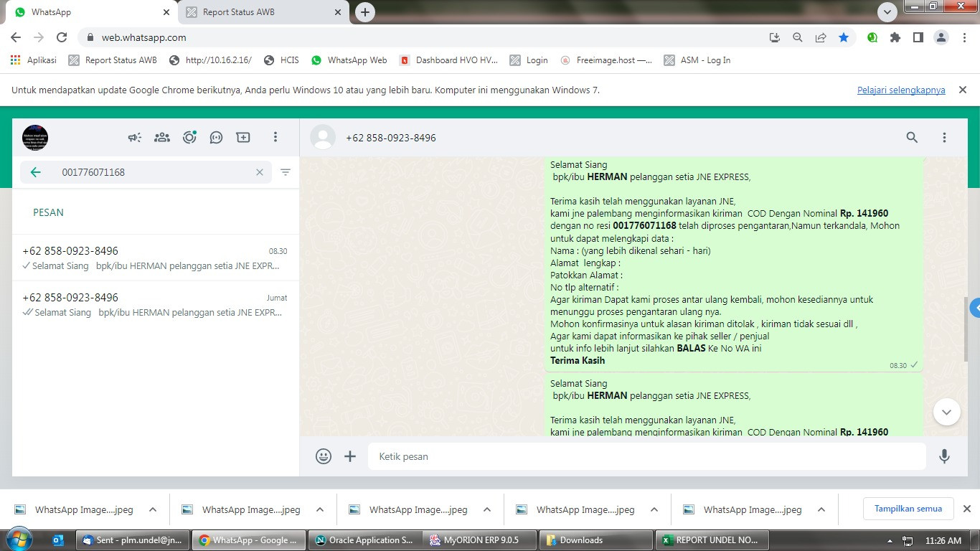Open the Report Status AWB bookmark

pyautogui.click(x=113, y=60)
